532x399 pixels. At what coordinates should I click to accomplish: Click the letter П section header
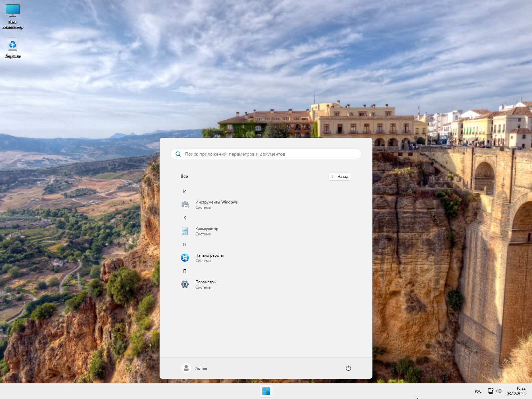(185, 271)
